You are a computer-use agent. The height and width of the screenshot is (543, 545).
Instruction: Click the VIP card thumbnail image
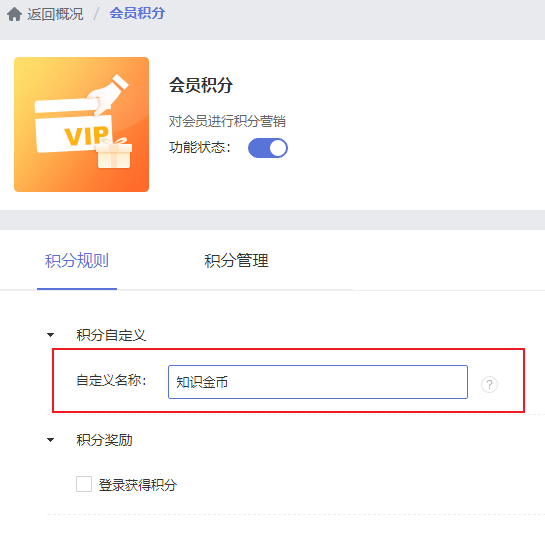point(81,124)
